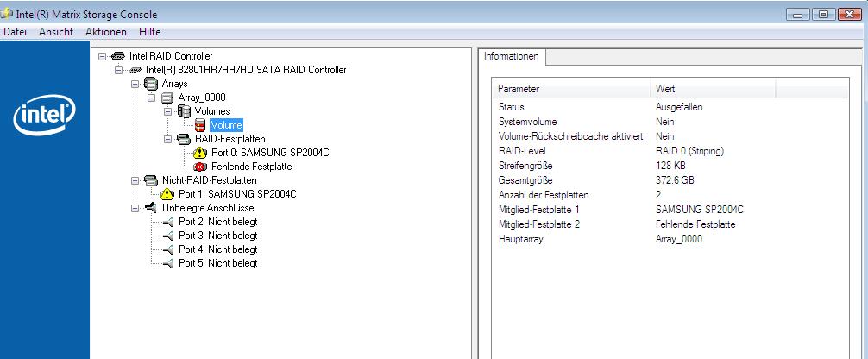Click the red failed Volume icon
The width and height of the screenshot is (868, 359).
tap(200, 125)
